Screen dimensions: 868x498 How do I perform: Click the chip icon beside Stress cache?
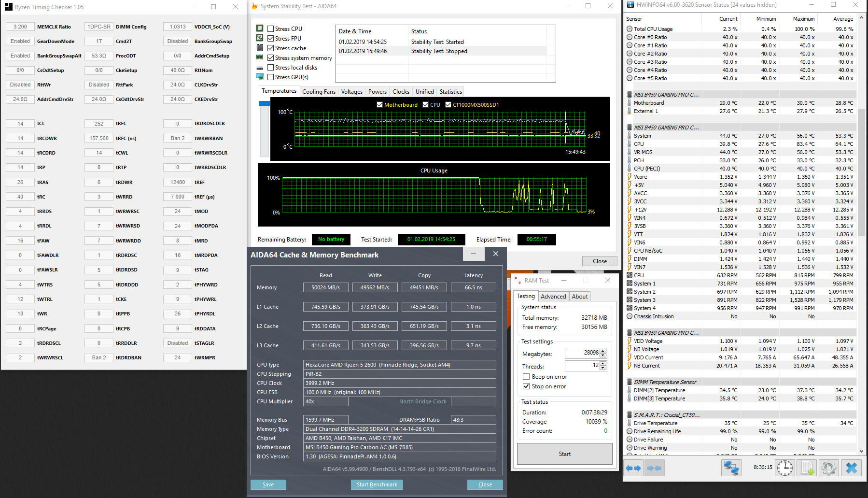coord(260,48)
